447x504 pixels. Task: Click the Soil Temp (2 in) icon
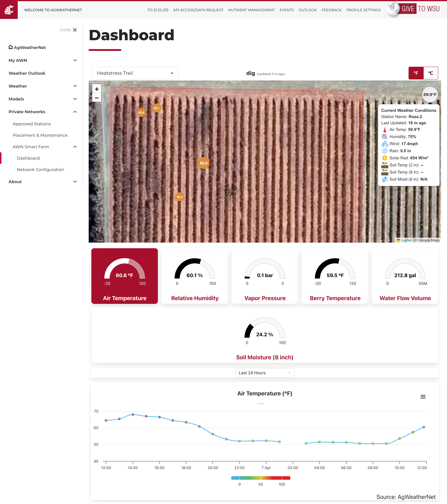point(385,165)
